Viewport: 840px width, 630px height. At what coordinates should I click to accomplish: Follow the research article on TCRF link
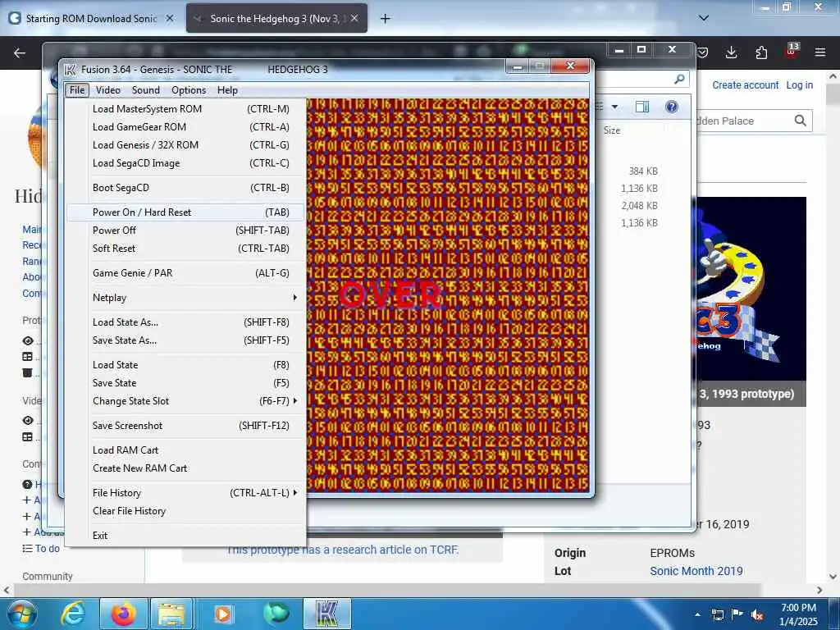343,550
